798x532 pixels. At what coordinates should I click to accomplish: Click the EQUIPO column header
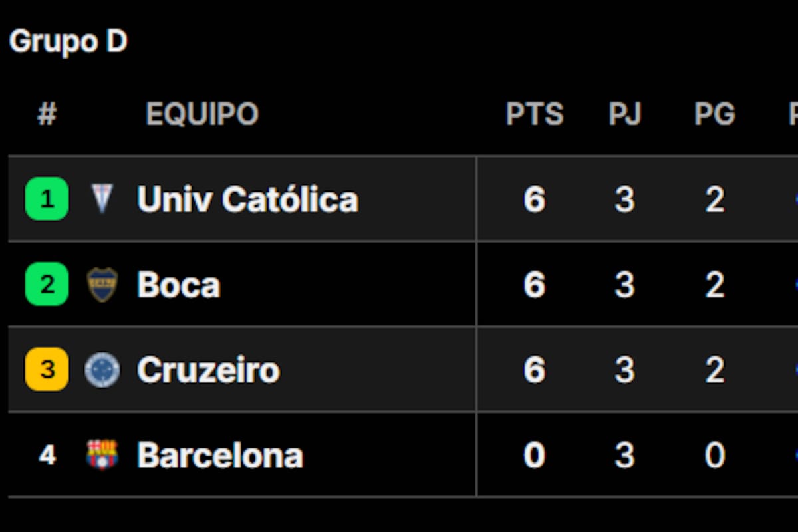201,114
